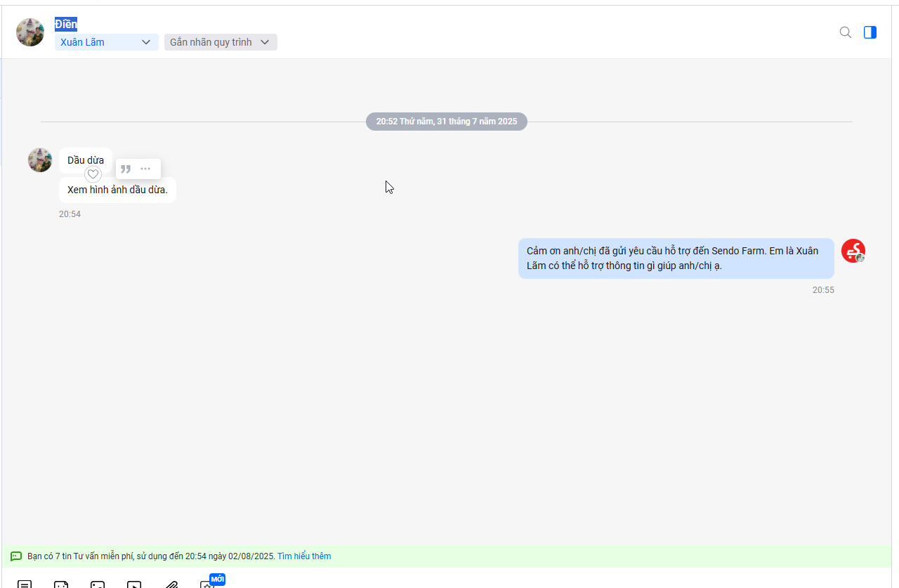899x588 pixels.
Task: Click the customer avatar in header
Action: click(x=30, y=32)
